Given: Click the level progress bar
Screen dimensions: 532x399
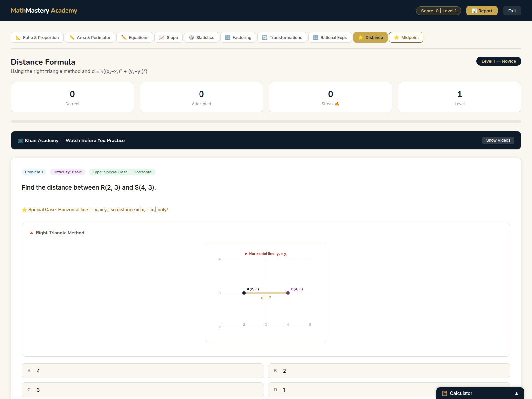Looking at the screenshot, I should click(x=266, y=122).
